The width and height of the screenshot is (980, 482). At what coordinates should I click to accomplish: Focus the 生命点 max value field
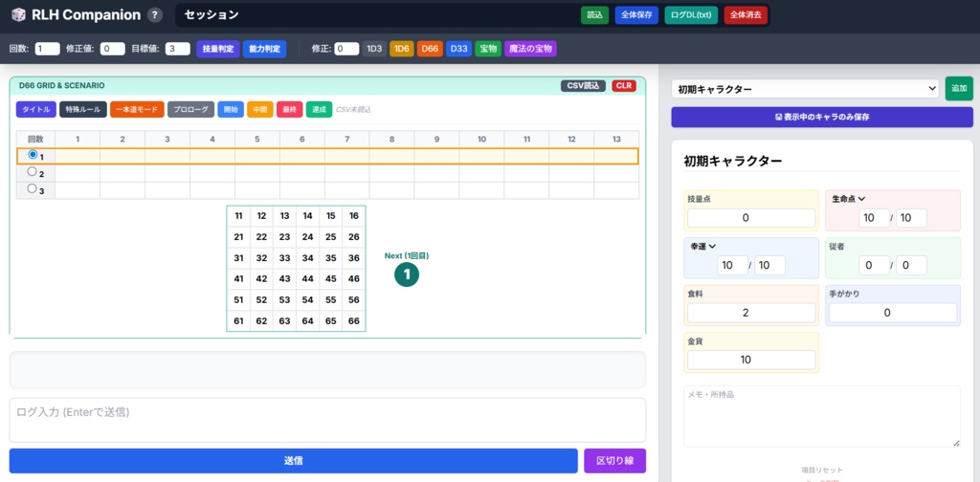pos(911,218)
